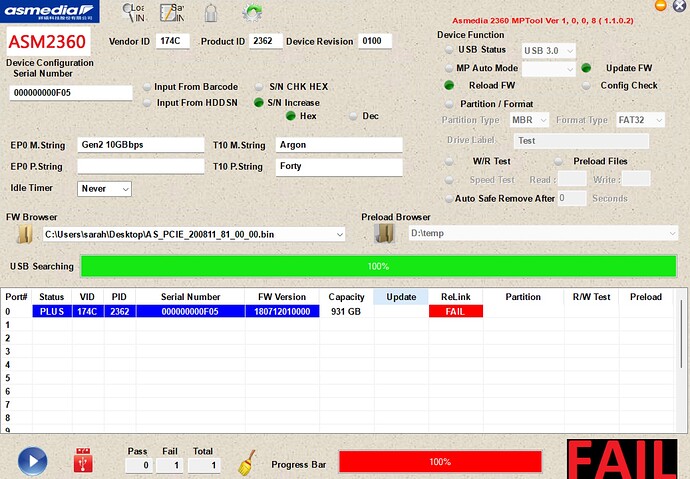Click the Drive Label Test field
Screen dimensions: 690x479
click(581, 141)
